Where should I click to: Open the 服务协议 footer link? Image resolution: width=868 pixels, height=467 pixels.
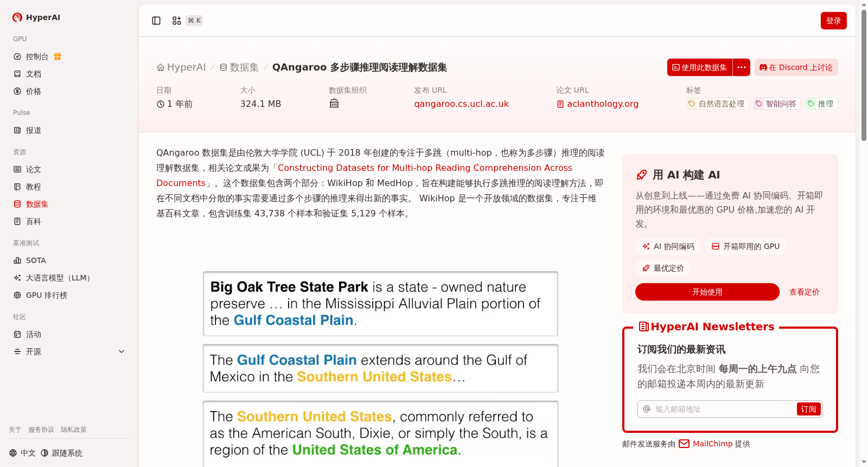pyautogui.click(x=41, y=430)
